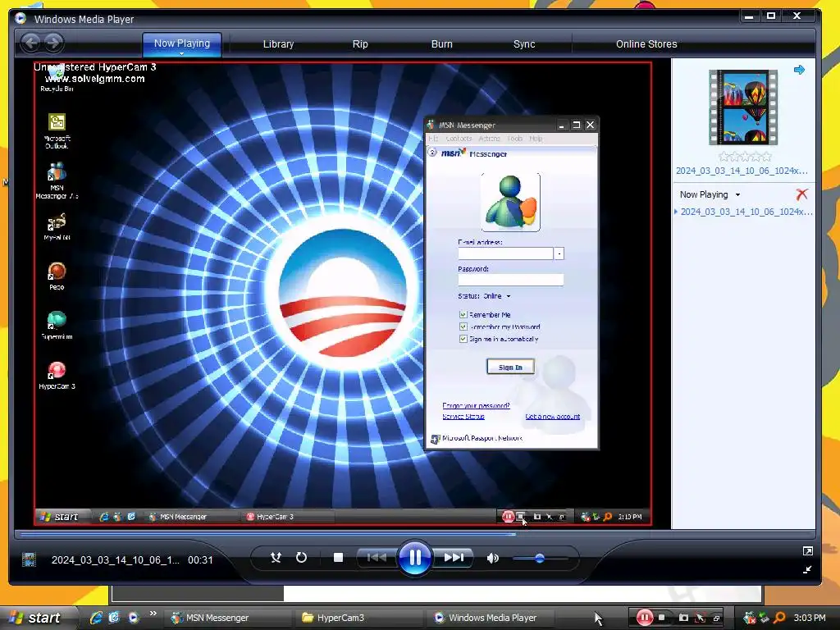Click the network tray icon
Screen dimensions: 840x630
765,619
